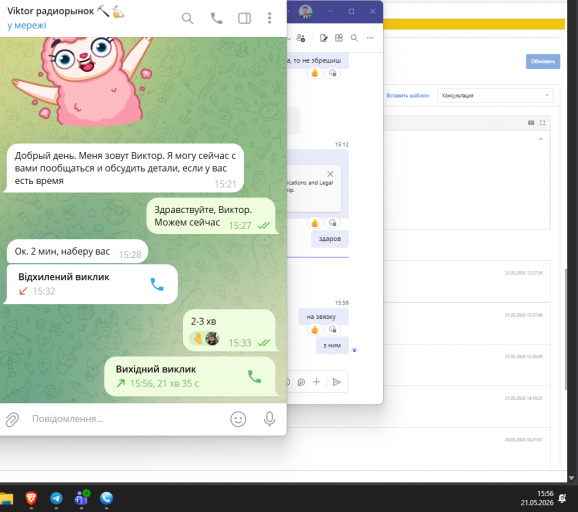The image size is (578, 512).
Task: Click the Teams 'з ним' message
Action: [x=332, y=345]
